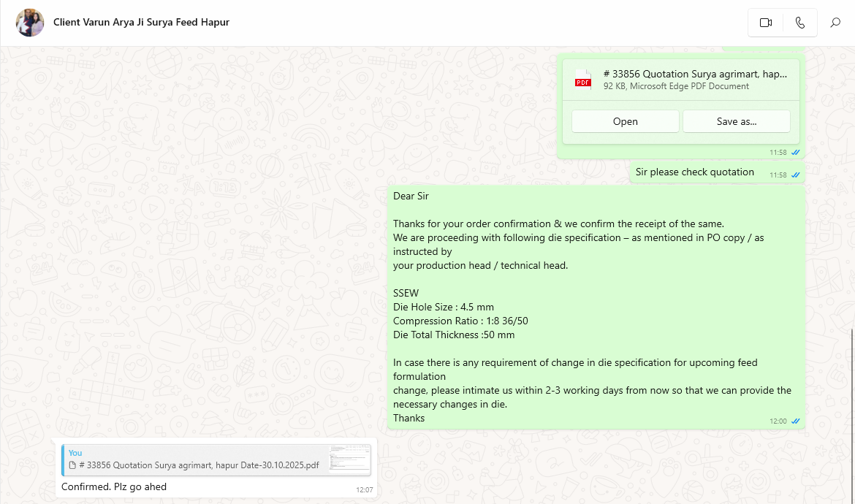Click the small document icon in quoted reply
The image size is (855, 504).
click(72, 465)
